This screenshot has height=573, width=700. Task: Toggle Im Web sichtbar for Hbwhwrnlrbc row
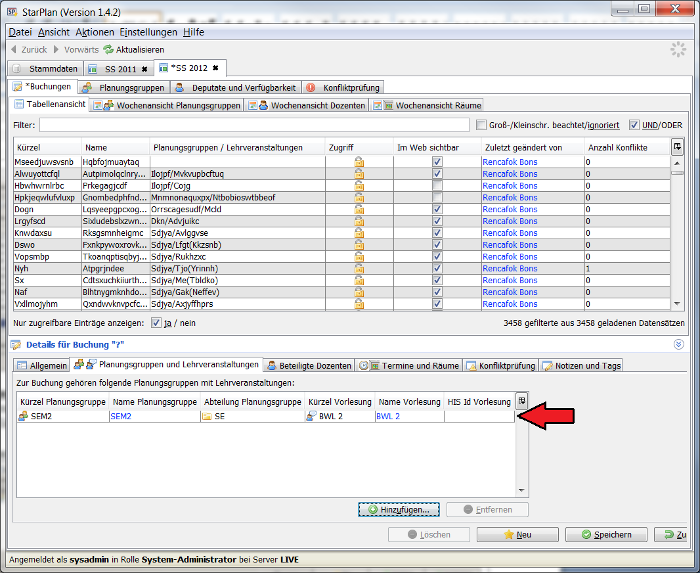(x=438, y=186)
